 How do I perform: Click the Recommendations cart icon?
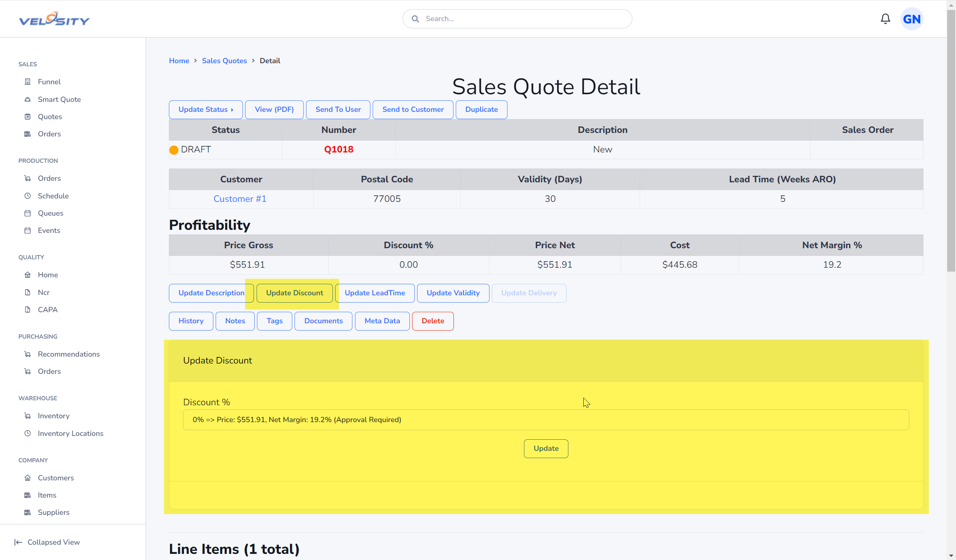[x=28, y=354]
